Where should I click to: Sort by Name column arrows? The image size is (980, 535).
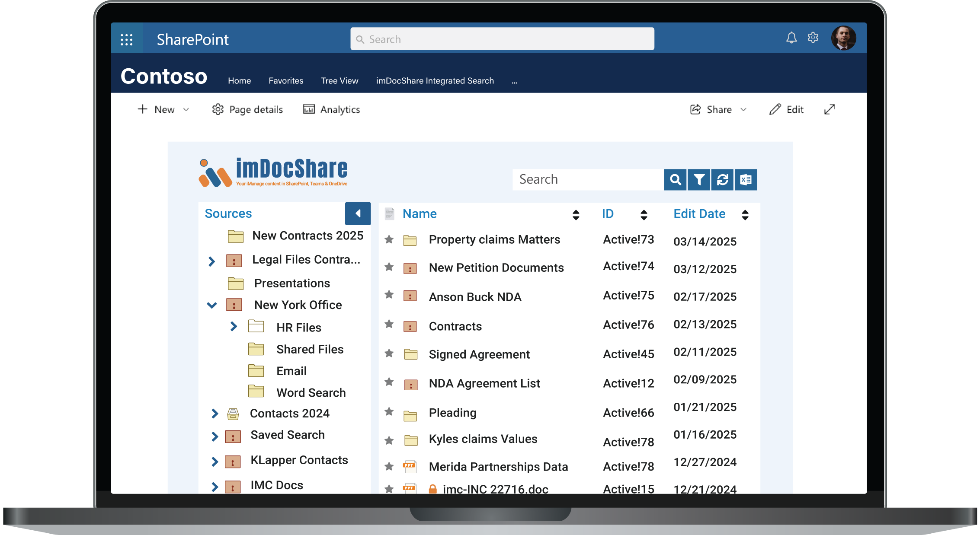pos(576,215)
